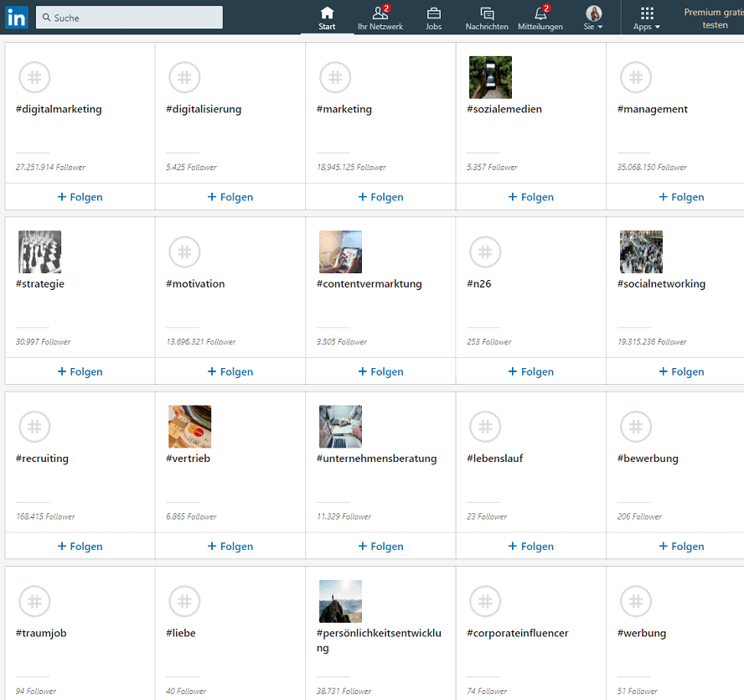
Task: Open the #motivation hashtag title
Action: 195,284
